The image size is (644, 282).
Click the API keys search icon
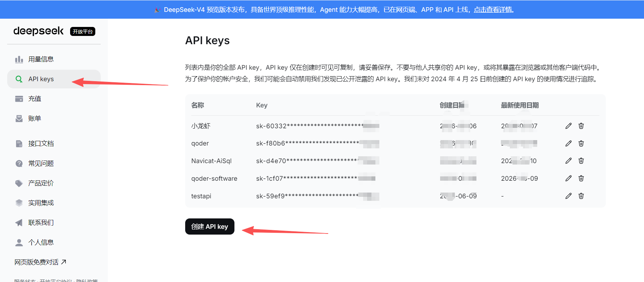point(19,79)
